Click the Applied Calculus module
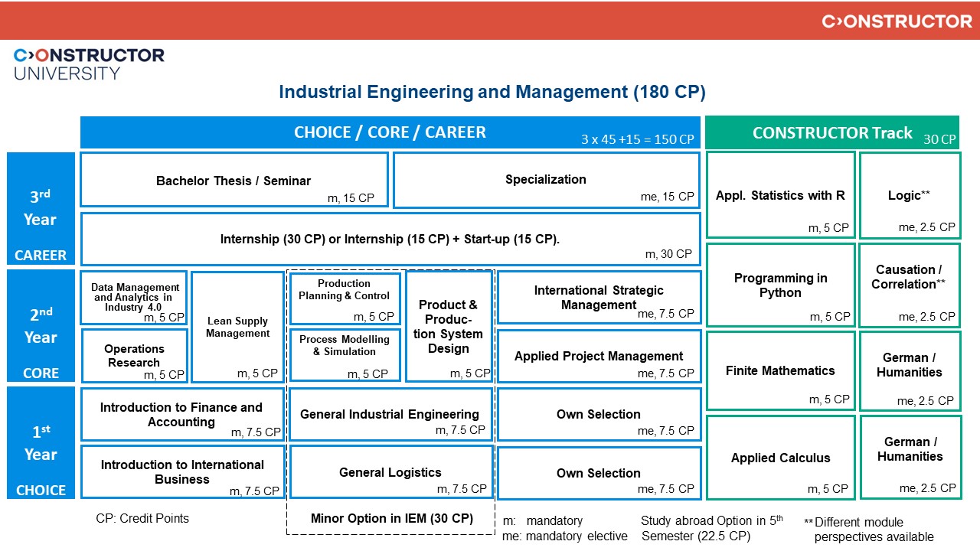 [x=780, y=458]
